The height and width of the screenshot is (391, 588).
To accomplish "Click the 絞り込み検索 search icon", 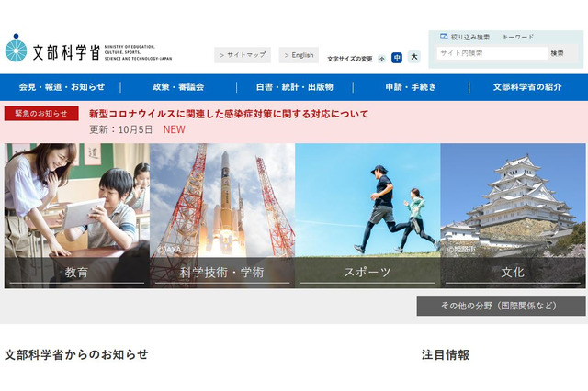I will [x=444, y=37].
